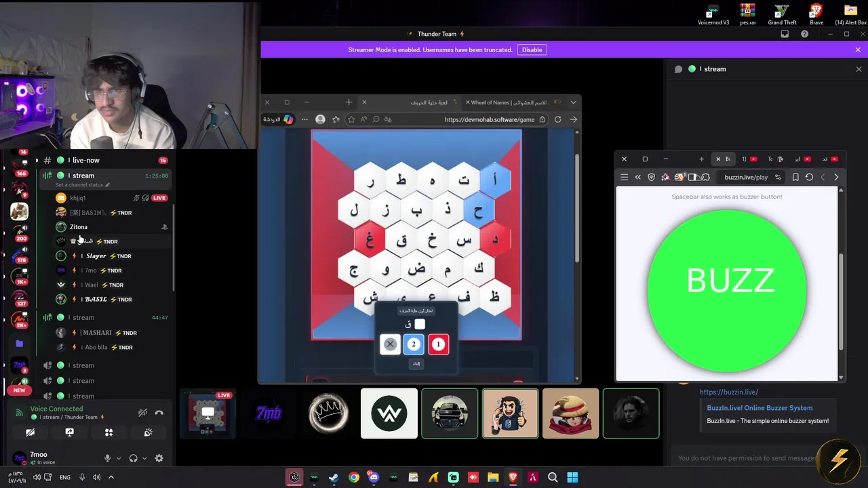Open 7mb stream thumbnail tile

(268, 413)
